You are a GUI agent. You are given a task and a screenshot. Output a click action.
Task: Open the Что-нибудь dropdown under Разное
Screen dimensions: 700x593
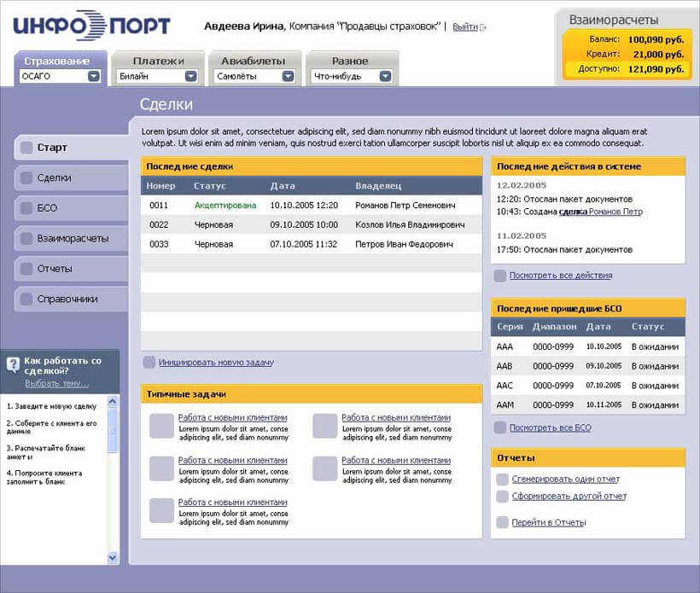tap(385, 76)
